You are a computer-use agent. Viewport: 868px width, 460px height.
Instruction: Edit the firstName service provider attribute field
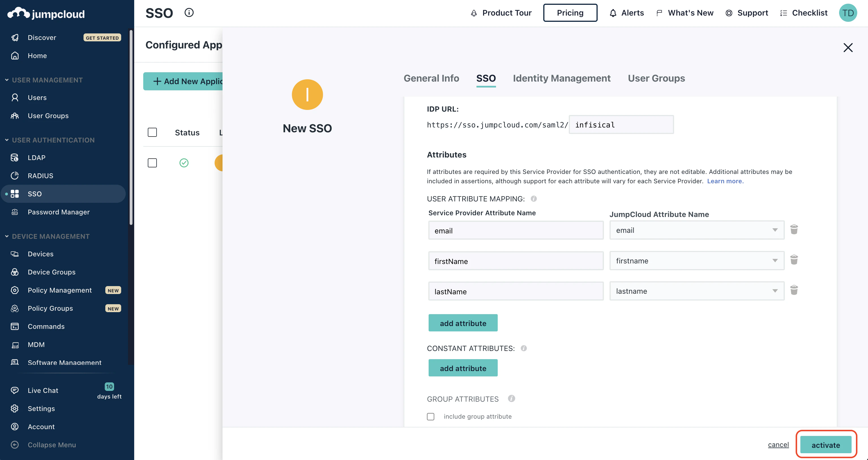pyautogui.click(x=516, y=261)
